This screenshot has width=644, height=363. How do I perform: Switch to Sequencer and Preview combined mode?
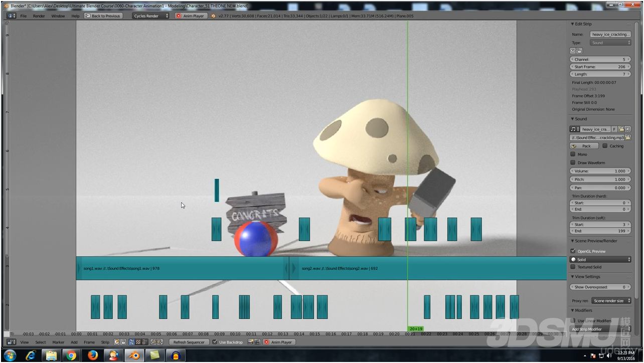coord(144,342)
